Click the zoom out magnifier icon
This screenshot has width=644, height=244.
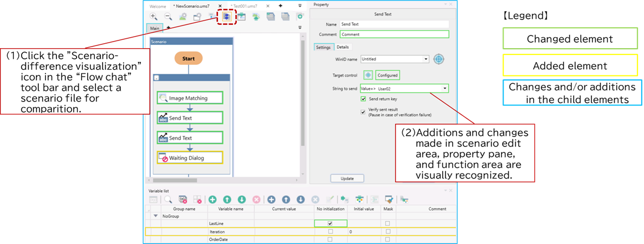[x=168, y=17]
